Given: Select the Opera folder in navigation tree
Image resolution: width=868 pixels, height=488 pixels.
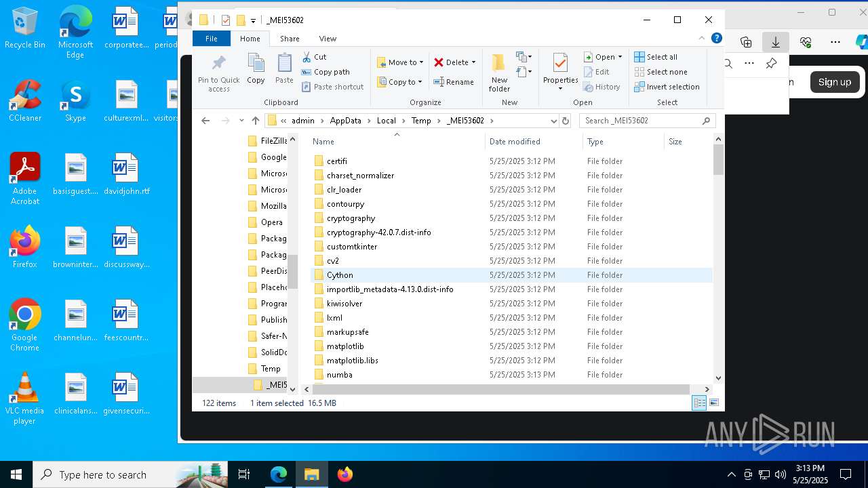Looking at the screenshot, I should pyautogui.click(x=271, y=222).
